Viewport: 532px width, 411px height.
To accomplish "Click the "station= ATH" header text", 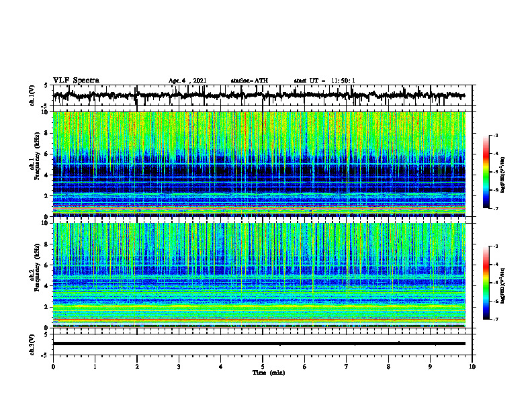I will tap(249, 81).
